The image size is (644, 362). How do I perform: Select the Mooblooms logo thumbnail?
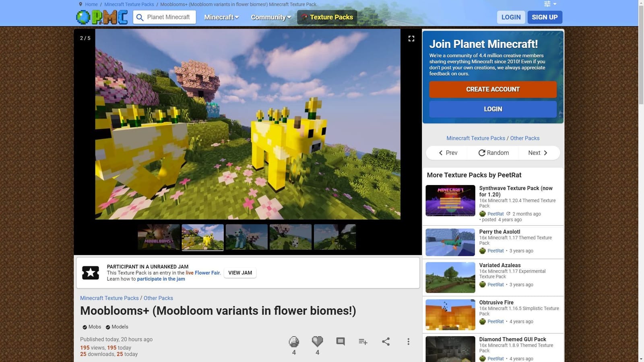(158, 237)
